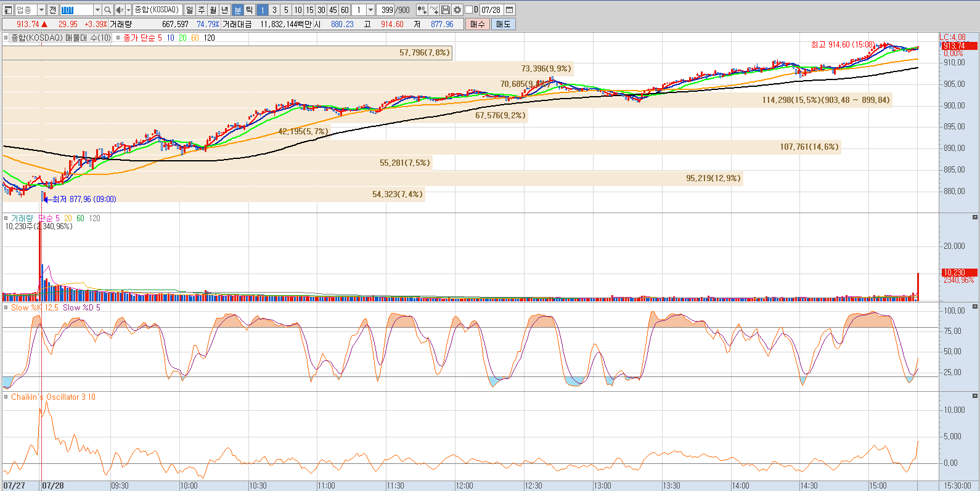Viewport: 980px width, 491px height.
Task: Open the 업종 category dropdown
Action: coord(41,10)
